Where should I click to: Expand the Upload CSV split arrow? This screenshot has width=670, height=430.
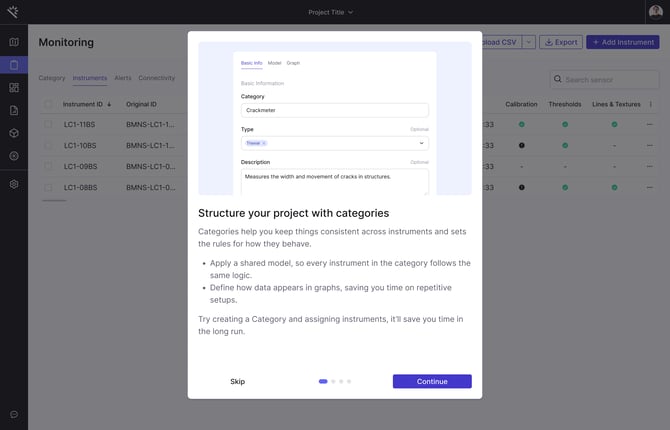pyautogui.click(x=529, y=42)
